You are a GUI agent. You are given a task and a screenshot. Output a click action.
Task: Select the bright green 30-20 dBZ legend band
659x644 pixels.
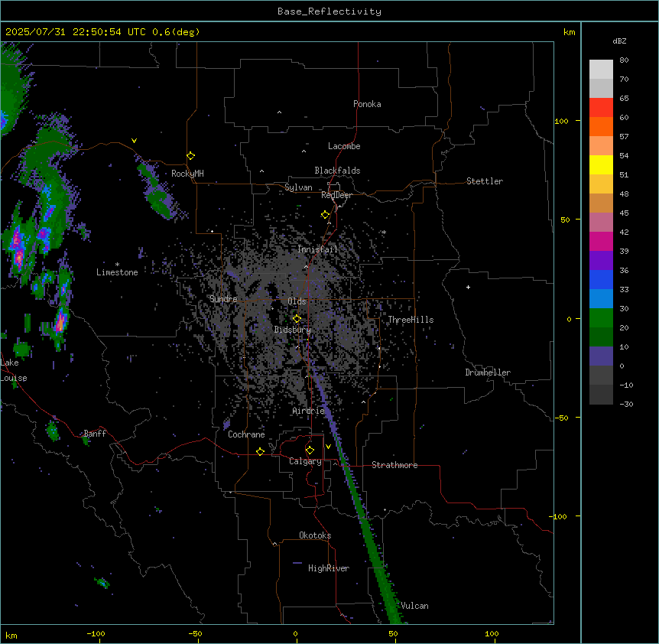click(601, 318)
